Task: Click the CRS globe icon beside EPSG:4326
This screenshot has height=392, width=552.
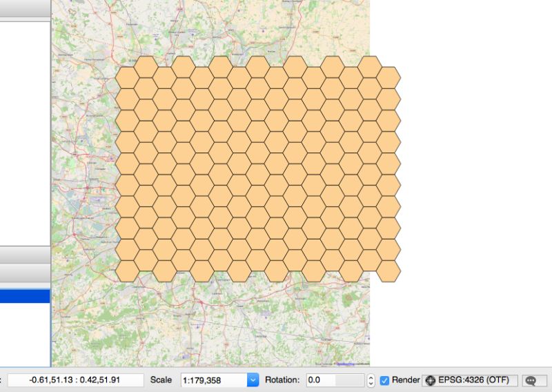Action: (x=430, y=380)
